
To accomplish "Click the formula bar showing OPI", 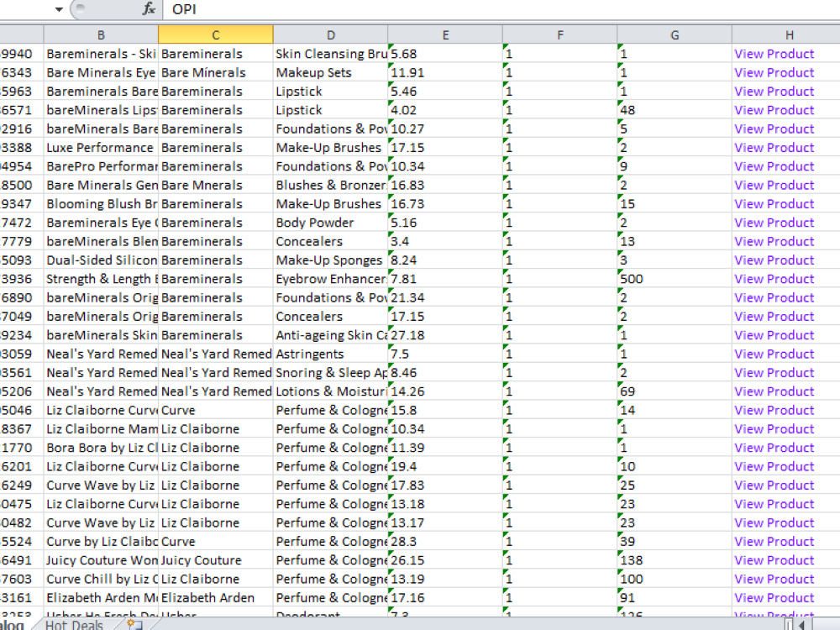I will click(501, 9).
